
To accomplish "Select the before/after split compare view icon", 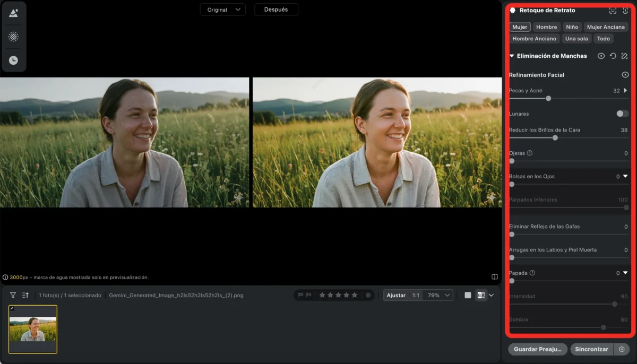I will point(480,295).
